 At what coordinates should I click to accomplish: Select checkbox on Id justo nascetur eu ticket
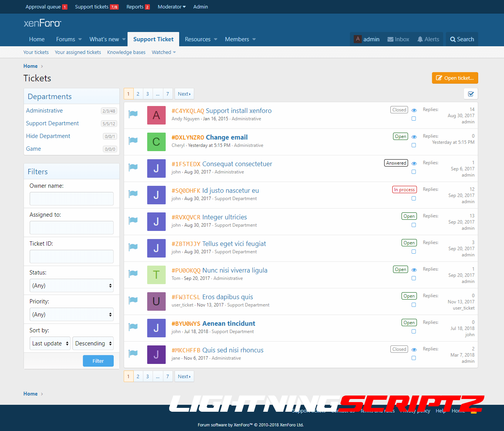click(x=413, y=199)
